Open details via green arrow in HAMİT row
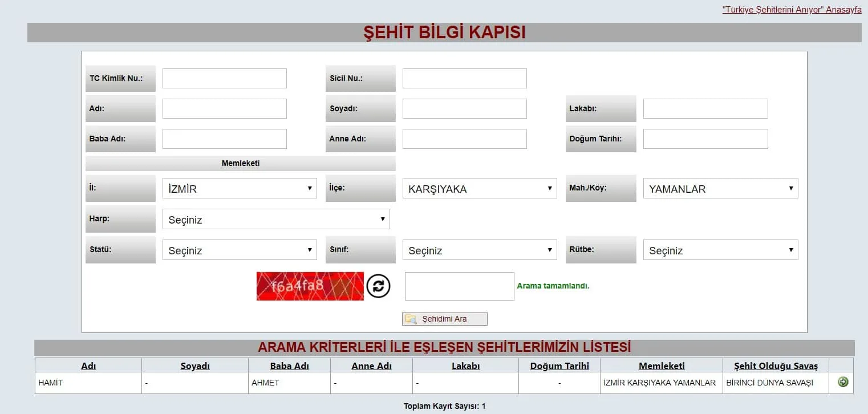Image resolution: width=868 pixels, height=414 pixels. 843,382
